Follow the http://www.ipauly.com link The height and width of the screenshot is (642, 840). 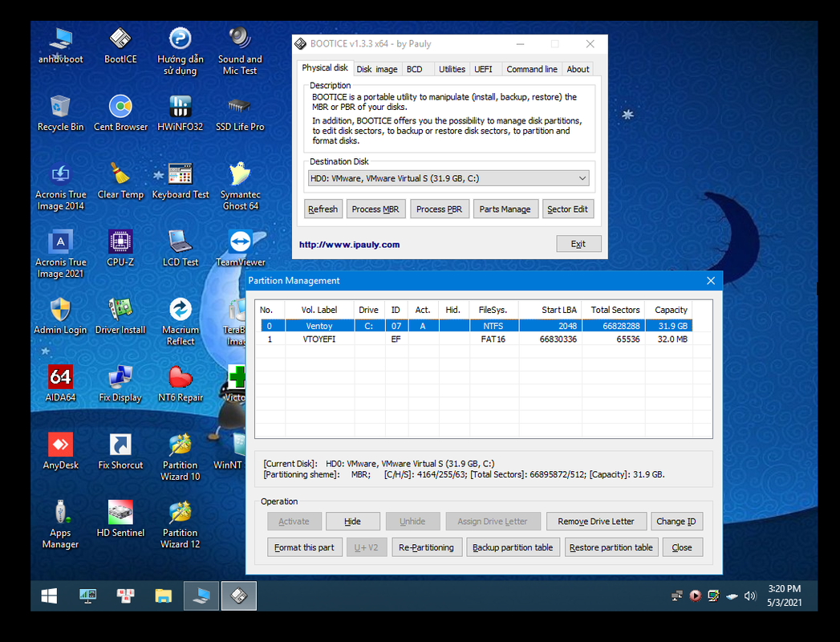point(349,245)
